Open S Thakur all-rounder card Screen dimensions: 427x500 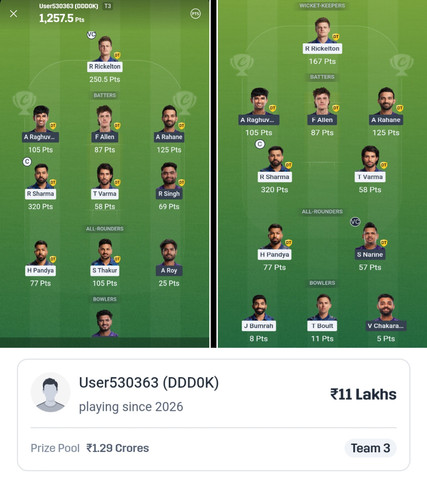point(105,263)
